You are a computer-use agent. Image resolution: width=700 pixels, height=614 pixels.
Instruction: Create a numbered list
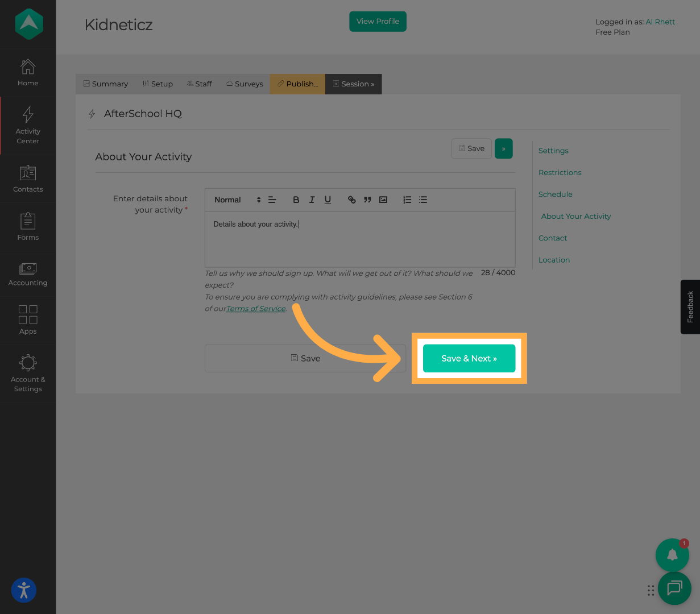click(407, 200)
